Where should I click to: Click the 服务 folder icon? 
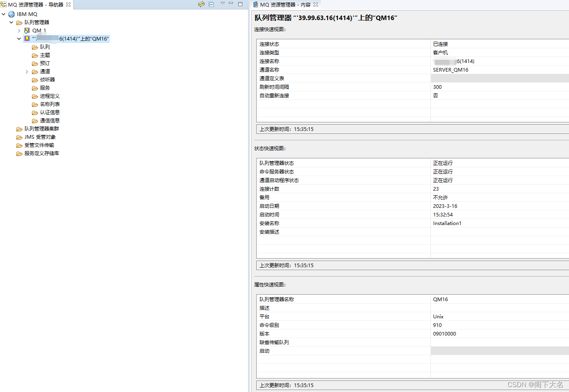tap(35, 88)
